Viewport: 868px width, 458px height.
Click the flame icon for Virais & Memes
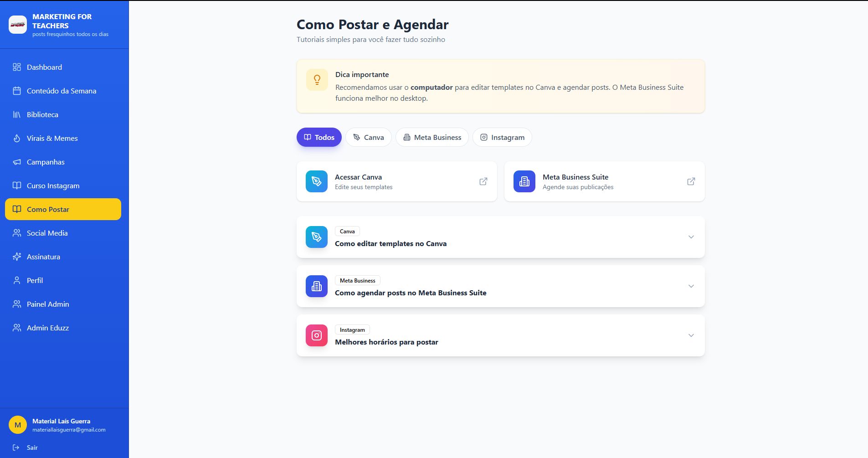[x=17, y=138]
